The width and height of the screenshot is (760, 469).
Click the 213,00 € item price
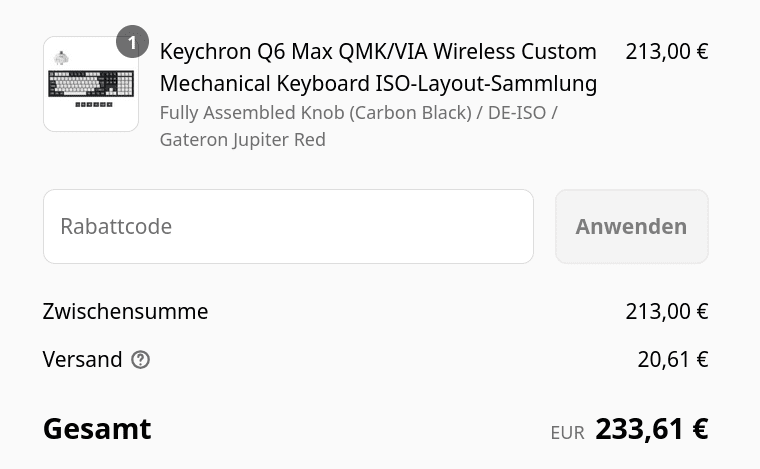tap(666, 51)
